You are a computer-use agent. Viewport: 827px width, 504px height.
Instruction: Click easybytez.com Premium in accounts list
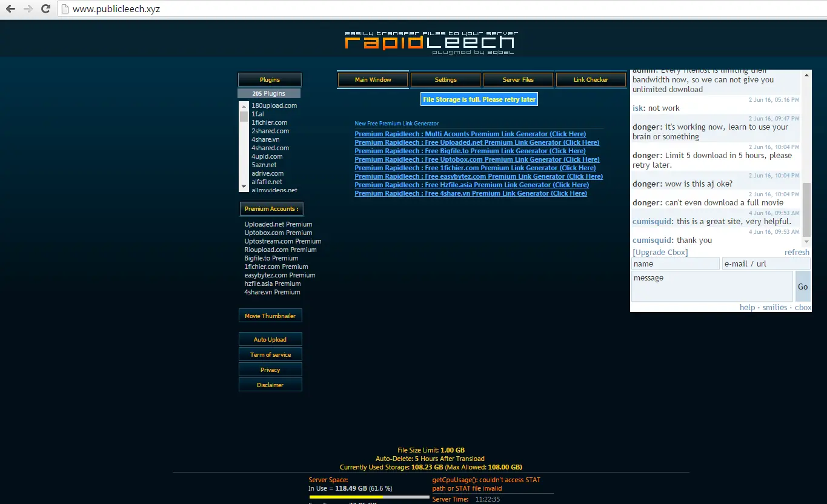click(x=280, y=275)
